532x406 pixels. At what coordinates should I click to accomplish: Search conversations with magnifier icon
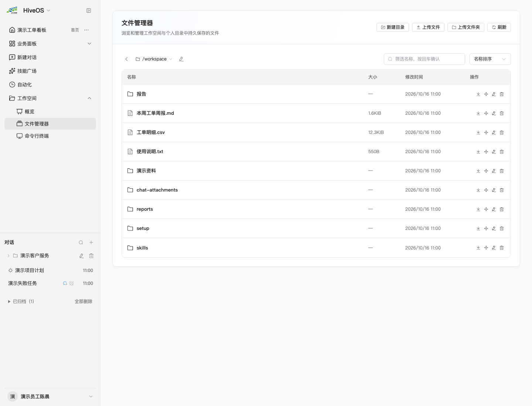81,242
